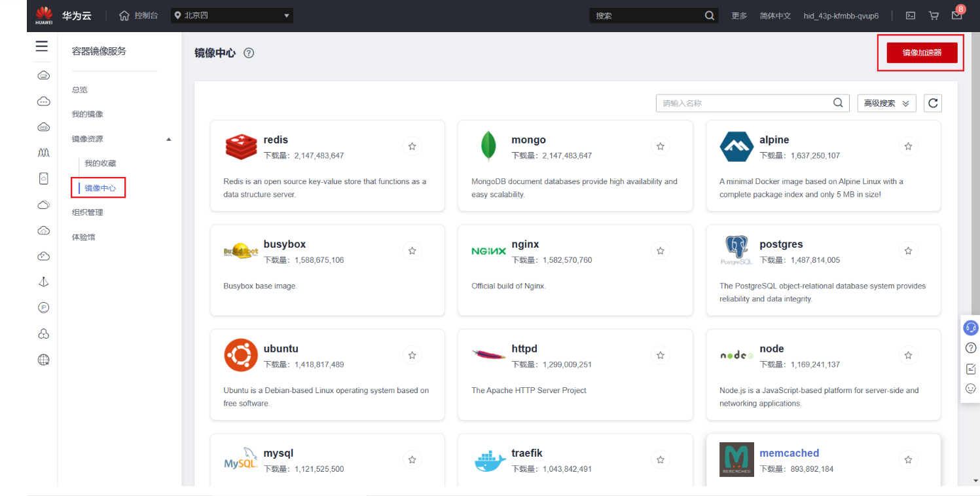The image size is (980, 496).
Task: Open the mysql image title
Action: tap(278, 453)
